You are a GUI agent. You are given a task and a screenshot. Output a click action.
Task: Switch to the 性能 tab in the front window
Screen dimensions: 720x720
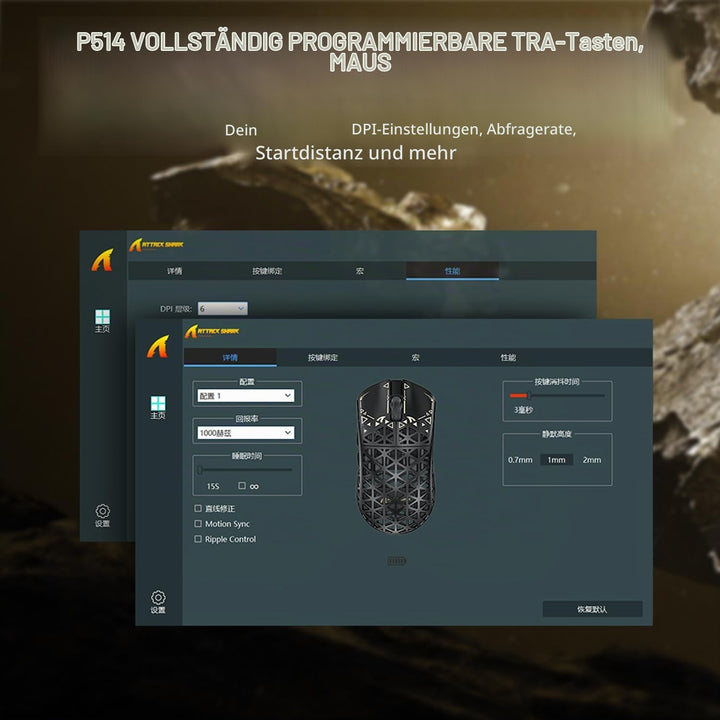pyautogui.click(x=508, y=357)
